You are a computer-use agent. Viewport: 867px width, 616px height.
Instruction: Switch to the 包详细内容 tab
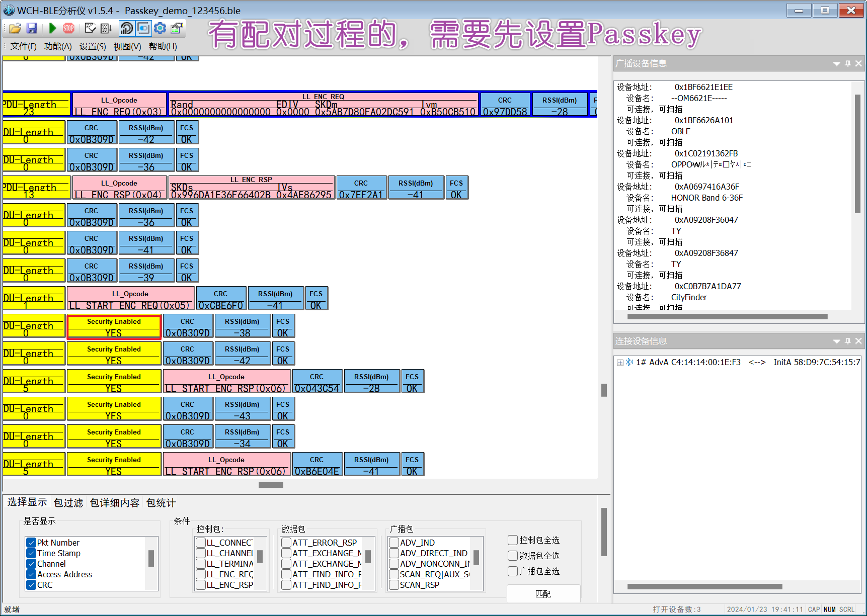pos(115,503)
